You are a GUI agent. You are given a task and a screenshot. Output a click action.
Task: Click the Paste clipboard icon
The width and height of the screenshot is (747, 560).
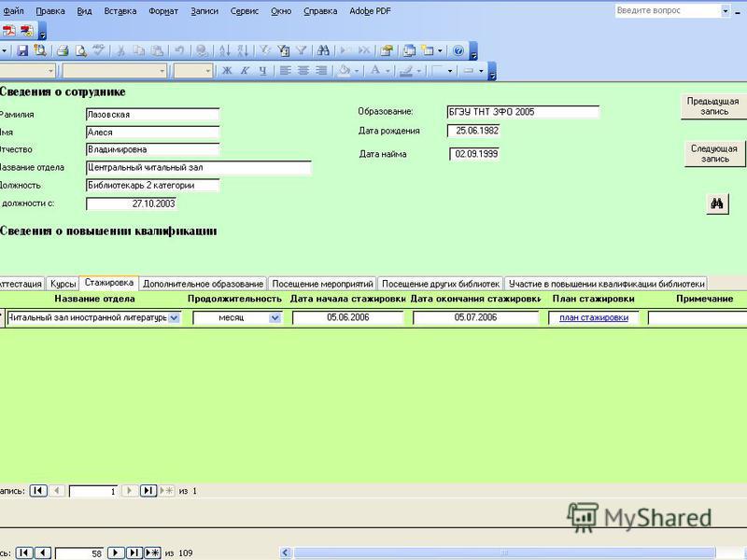click(157, 50)
